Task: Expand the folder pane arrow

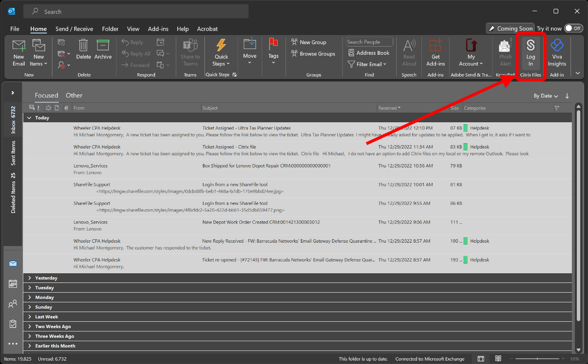Action: pyautogui.click(x=13, y=93)
